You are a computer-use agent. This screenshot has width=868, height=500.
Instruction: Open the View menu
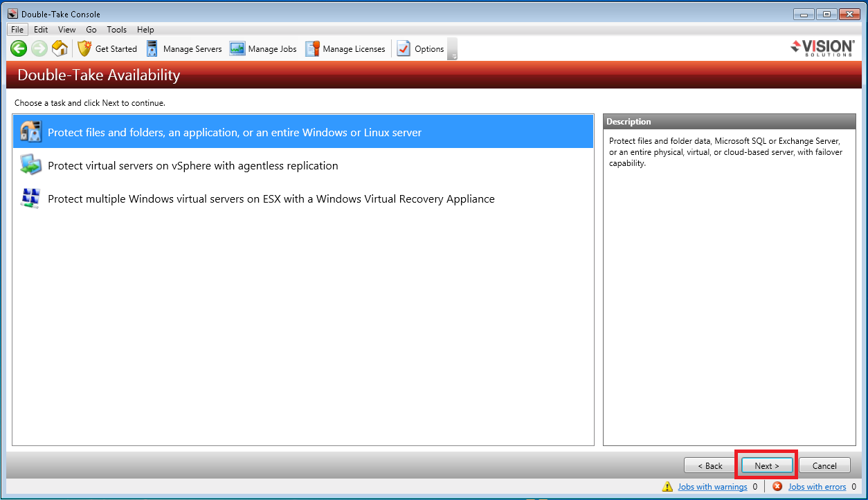pyautogui.click(x=67, y=30)
